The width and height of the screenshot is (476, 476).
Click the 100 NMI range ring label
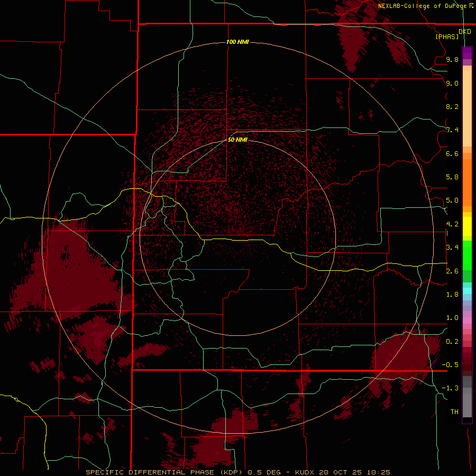pos(237,42)
